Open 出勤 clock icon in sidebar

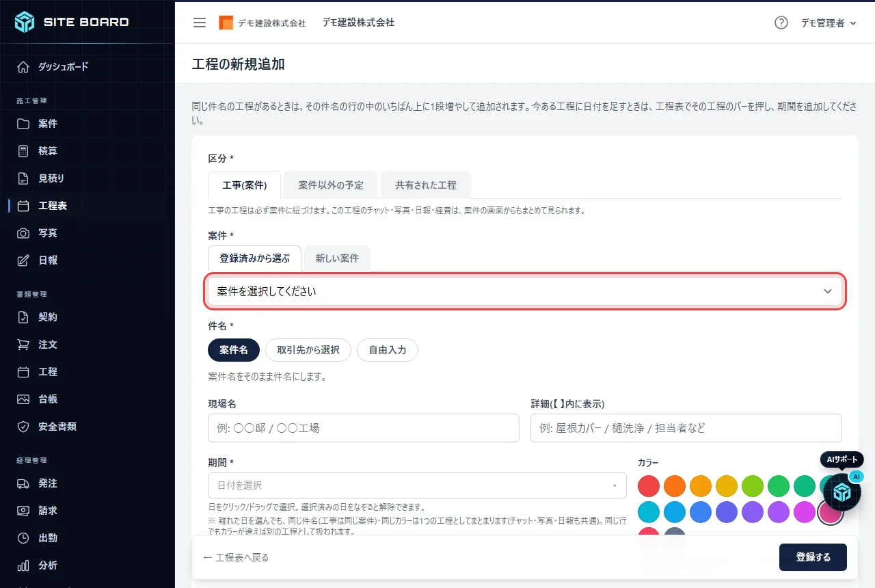tap(23, 538)
